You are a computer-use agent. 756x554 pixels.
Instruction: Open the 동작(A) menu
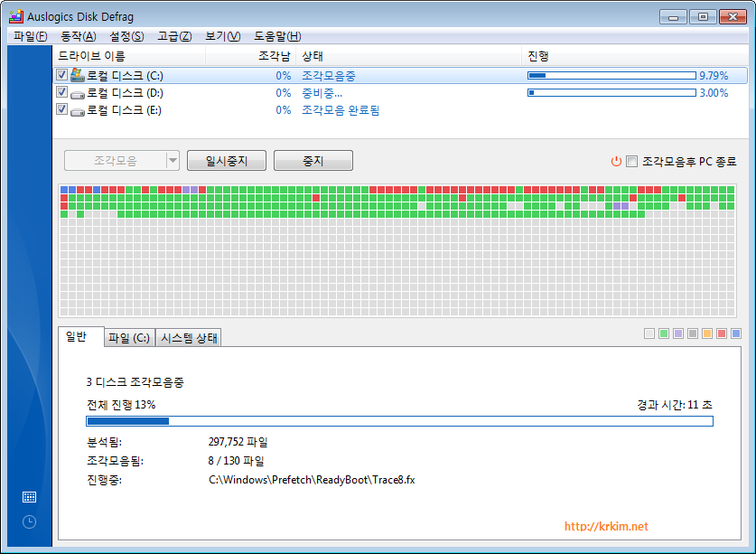[79, 36]
